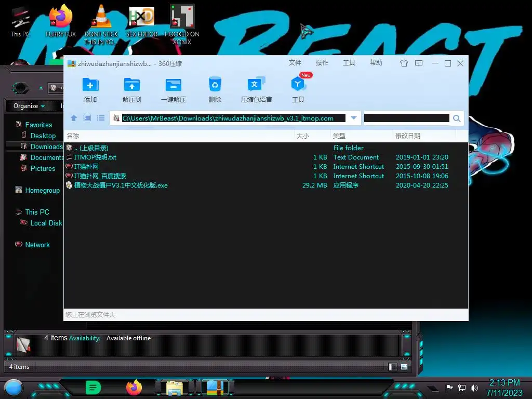Select the .. (上级目录) parent folder row
The width and height of the screenshot is (532, 399).
266,148
